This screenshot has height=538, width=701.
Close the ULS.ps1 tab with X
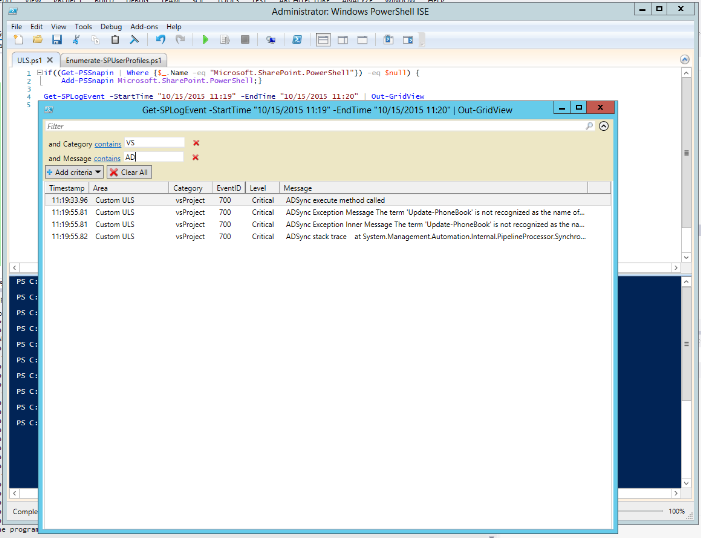(x=50, y=59)
